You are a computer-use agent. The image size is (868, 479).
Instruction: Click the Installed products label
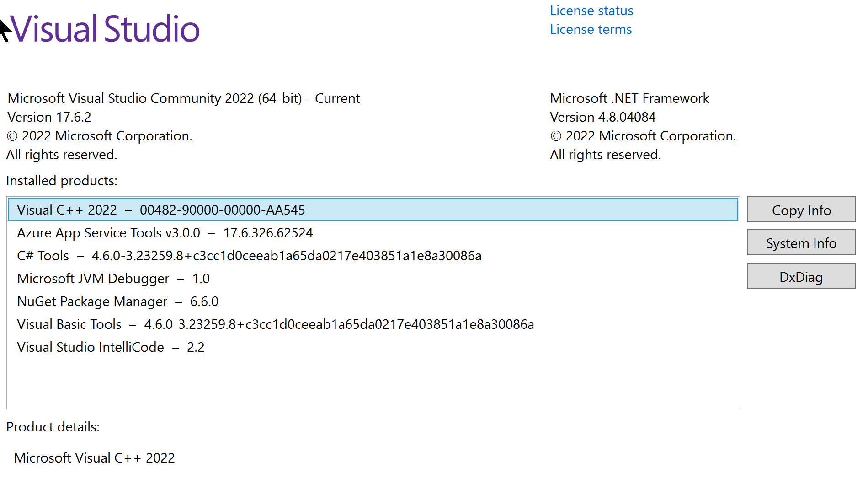coord(62,181)
